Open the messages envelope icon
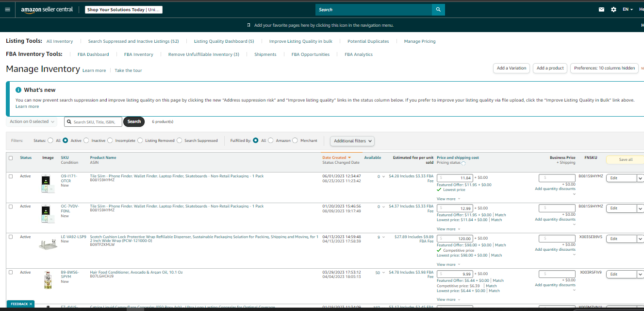Image resolution: width=644 pixels, height=311 pixels. [x=602, y=9]
